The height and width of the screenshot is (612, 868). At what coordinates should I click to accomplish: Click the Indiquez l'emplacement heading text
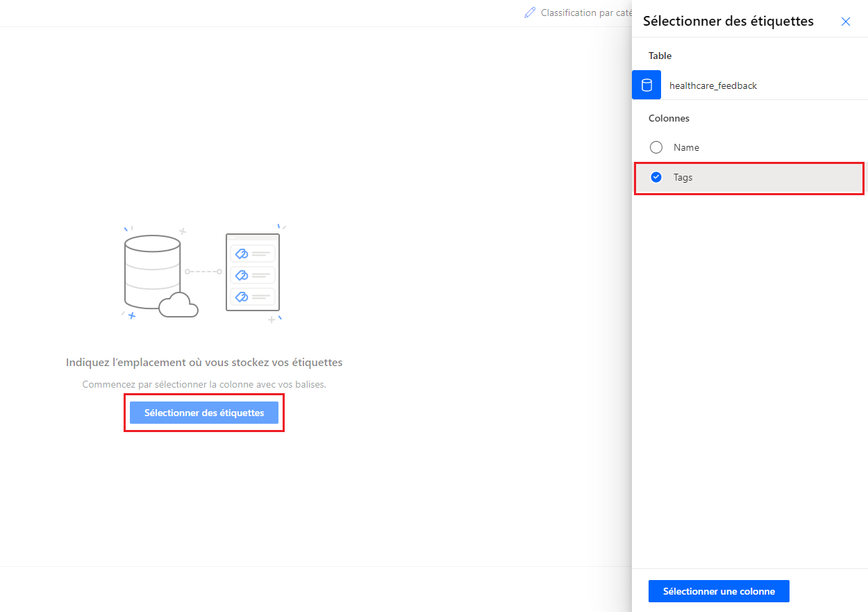click(204, 362)
